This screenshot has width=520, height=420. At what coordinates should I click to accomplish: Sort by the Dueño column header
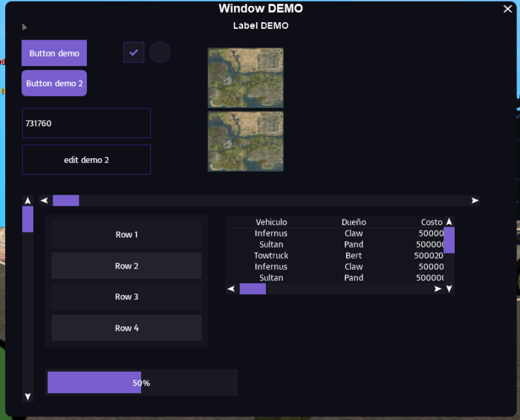tap(354, 222)
